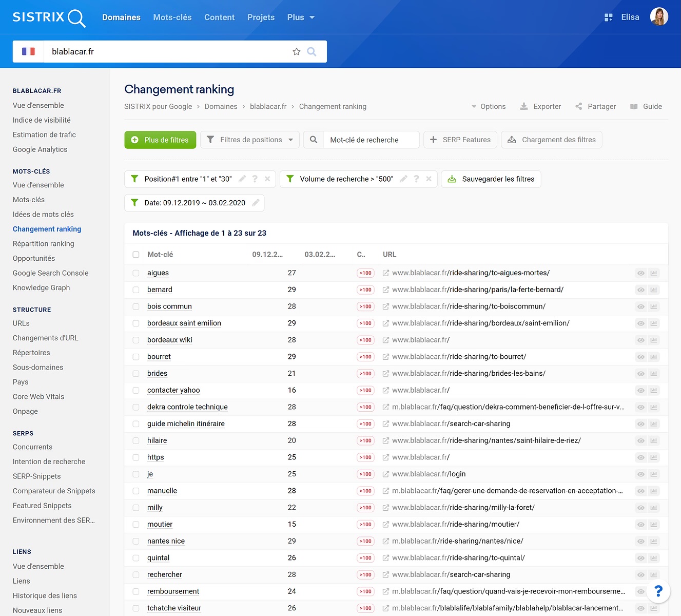
Task: Remove the Volume de recherche filter
Action: [429, 179]
